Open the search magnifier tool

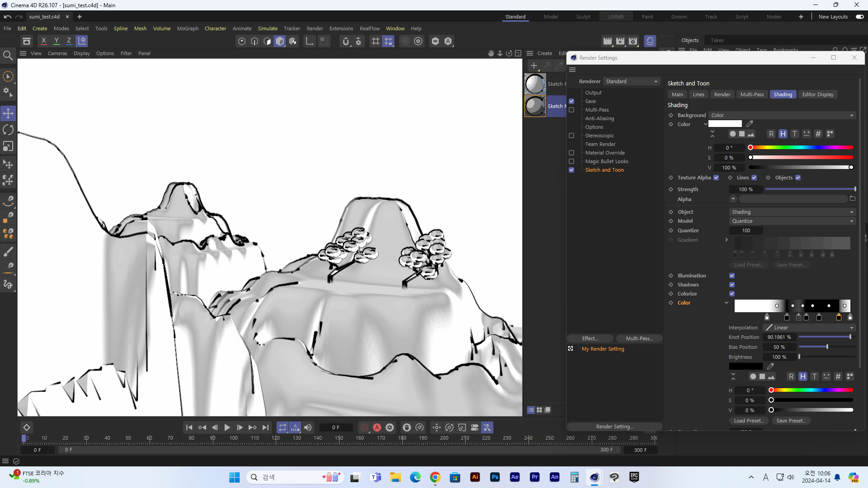[x=8, y=55]
